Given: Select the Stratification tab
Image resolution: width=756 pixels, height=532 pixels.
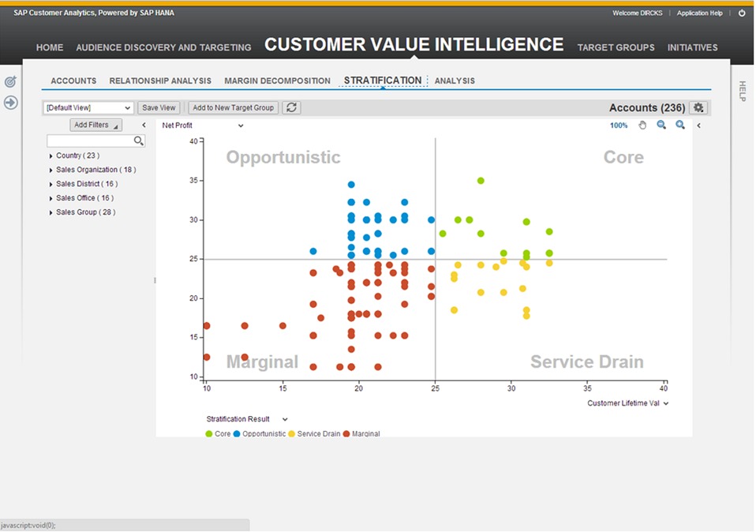Looking at the screenshot, I should 383,81.
